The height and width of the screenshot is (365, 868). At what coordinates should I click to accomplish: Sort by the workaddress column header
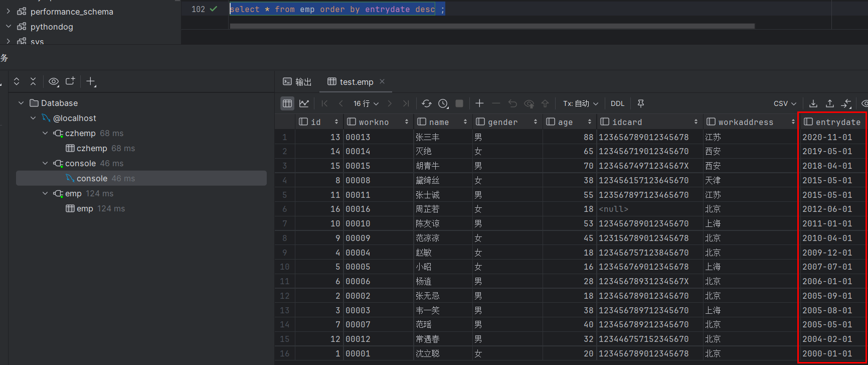coord(751,122)
